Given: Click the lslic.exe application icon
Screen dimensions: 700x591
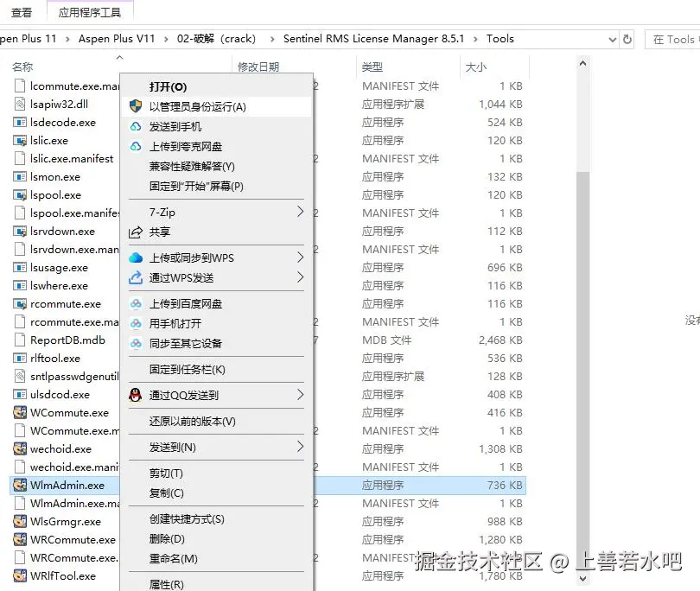Looking at the screenshot, I should click(20, 141).
